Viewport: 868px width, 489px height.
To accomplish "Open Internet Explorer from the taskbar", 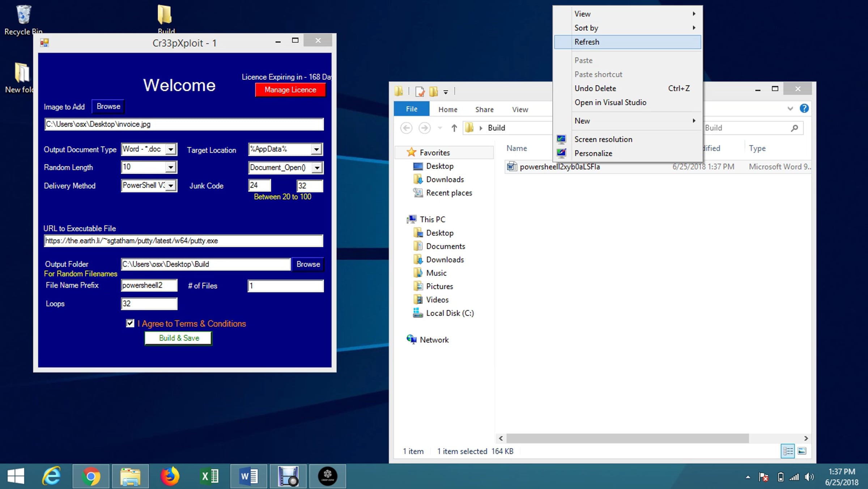I will coord(51,476).
